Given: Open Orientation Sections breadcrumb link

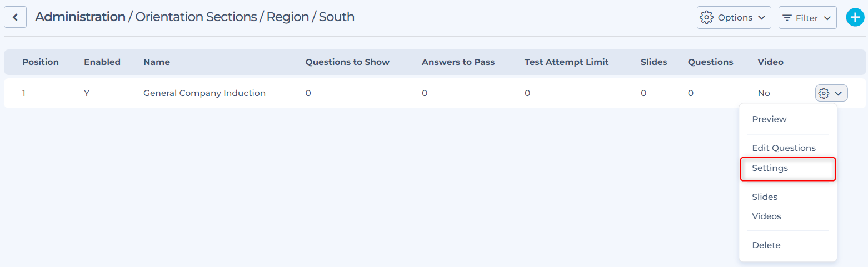Looking at the screenshot, I should (196, 17).
